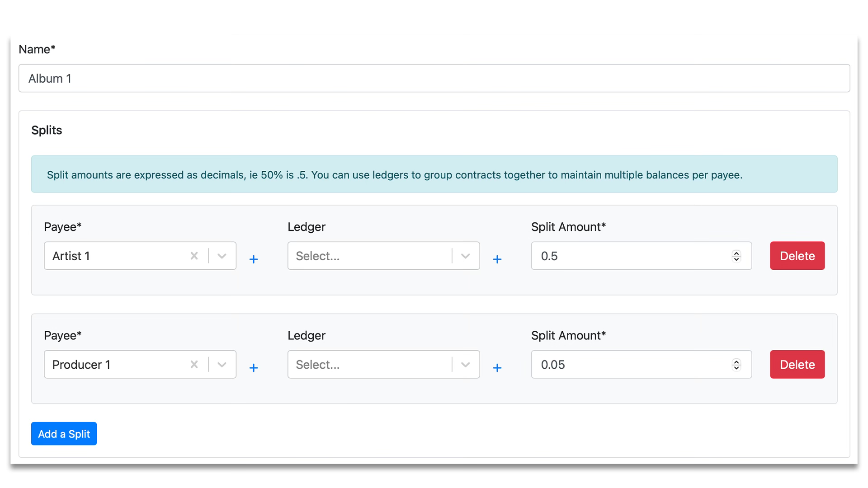Delete the Producer 1 split
The width and height of the screenshot is (868, 488).
tap(797, 364)
